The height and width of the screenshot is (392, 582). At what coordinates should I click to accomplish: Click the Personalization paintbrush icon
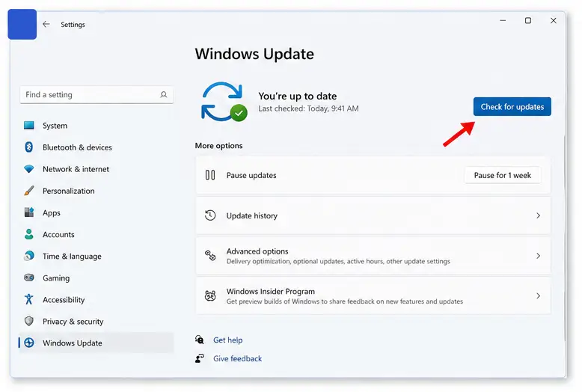coord(29,191)
